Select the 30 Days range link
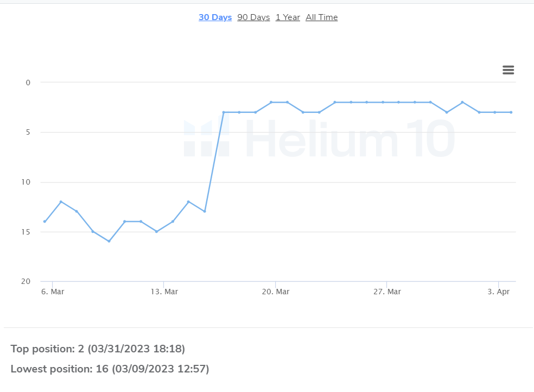This screenshot has width=534, height=392. click(x=215, y=17)
